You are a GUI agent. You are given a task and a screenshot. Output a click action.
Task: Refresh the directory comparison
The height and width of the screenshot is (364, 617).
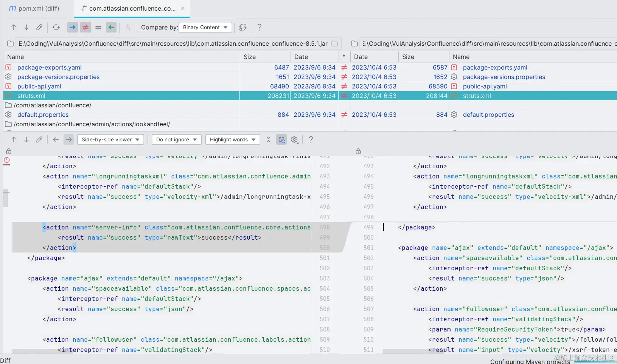click(56, 27)
